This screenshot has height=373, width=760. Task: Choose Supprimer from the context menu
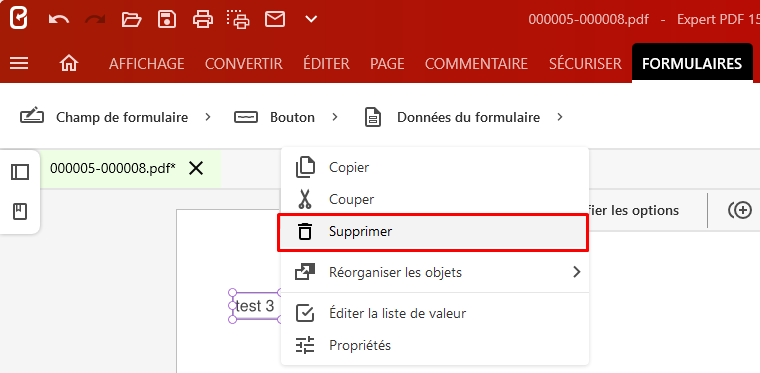435,232
